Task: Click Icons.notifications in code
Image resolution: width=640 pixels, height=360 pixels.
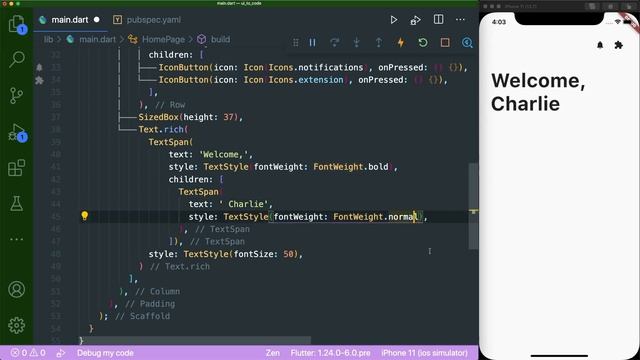Action: (316, 67)
